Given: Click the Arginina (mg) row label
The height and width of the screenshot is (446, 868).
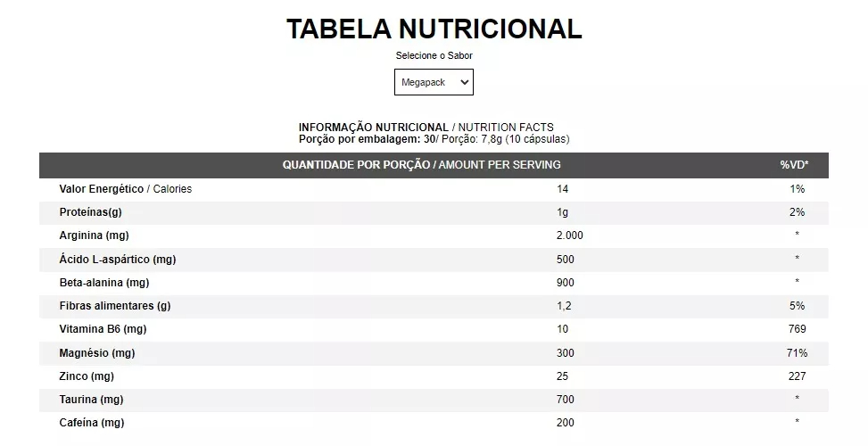Looking at the screenshot, I should pos(96,235).
